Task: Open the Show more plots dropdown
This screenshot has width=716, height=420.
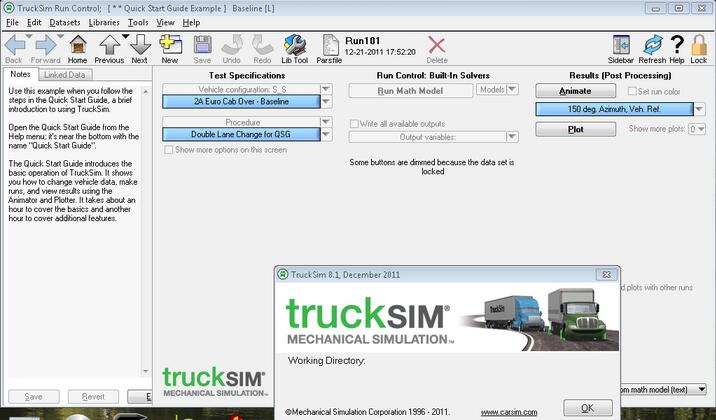Action: (697, 129)
